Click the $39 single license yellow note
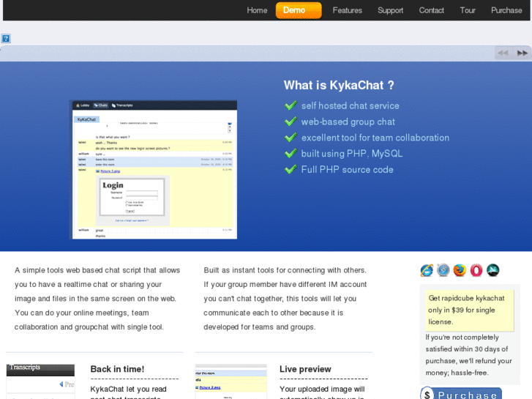 pos(470,310)
